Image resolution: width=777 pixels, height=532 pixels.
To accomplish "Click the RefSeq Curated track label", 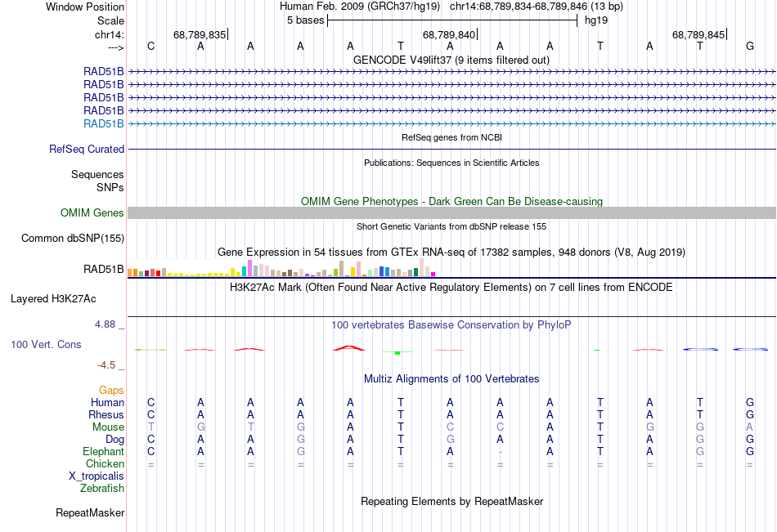I will coord(87,149).
